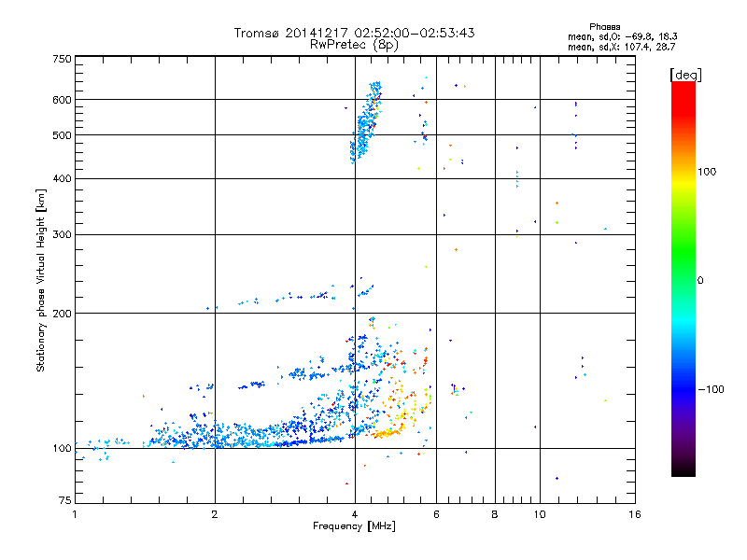747x560 pixels.
Task: Click the 'Stationary phase Virtual Height [km]' axis label
Action: point(41,281)
